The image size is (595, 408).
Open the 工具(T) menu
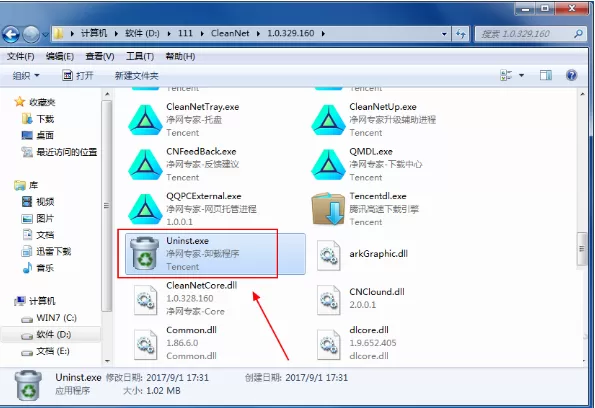(x=140, y=57)
